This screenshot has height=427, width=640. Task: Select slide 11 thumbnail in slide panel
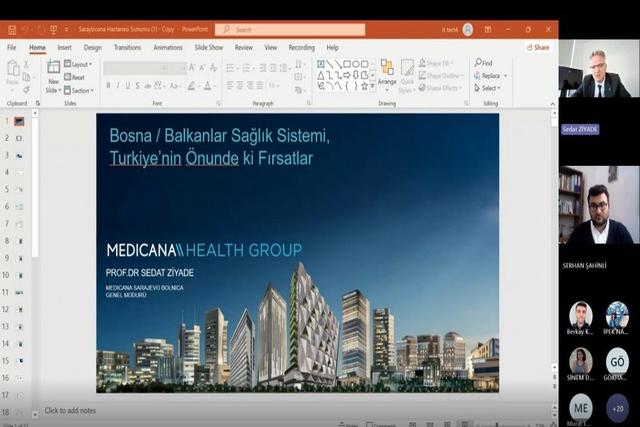19,292
